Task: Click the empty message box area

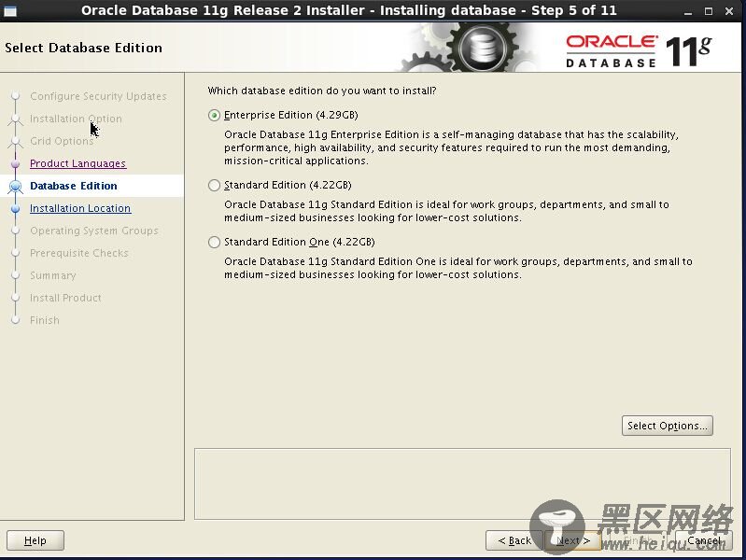Action: point(462,483)
